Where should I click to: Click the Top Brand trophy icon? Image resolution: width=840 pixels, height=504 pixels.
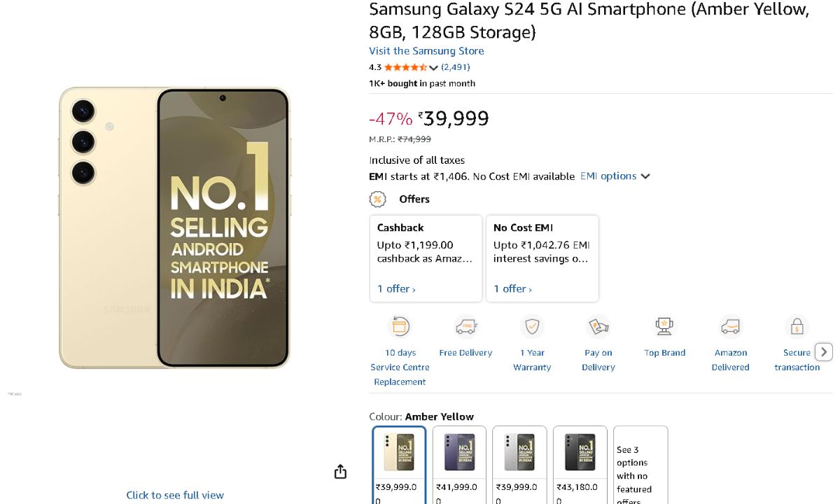click(x=664, y=326)
